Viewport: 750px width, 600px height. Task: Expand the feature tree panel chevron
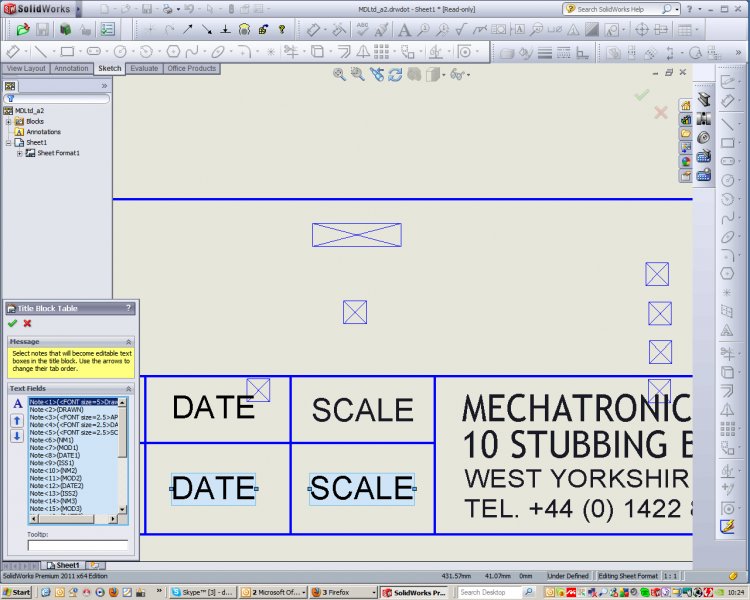coord(104,86)
